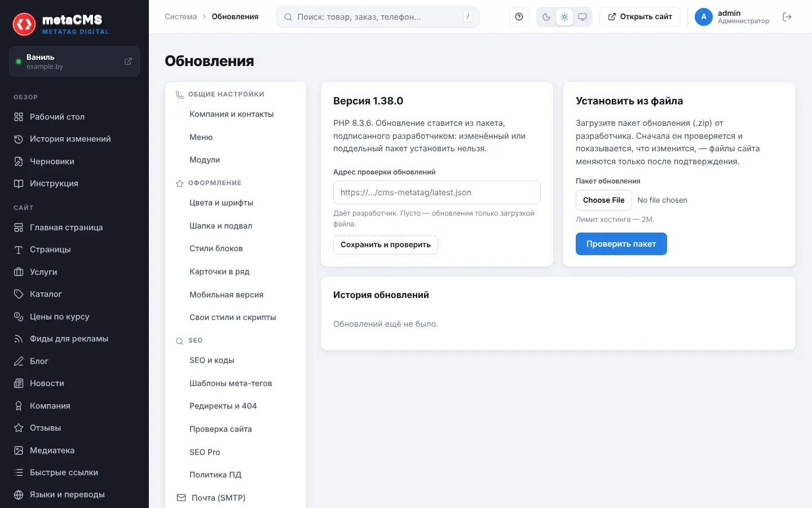The height and width of the screenshot is (508, 812).
Task: Select Мобильная версия settings item
Action: [236, 295]
